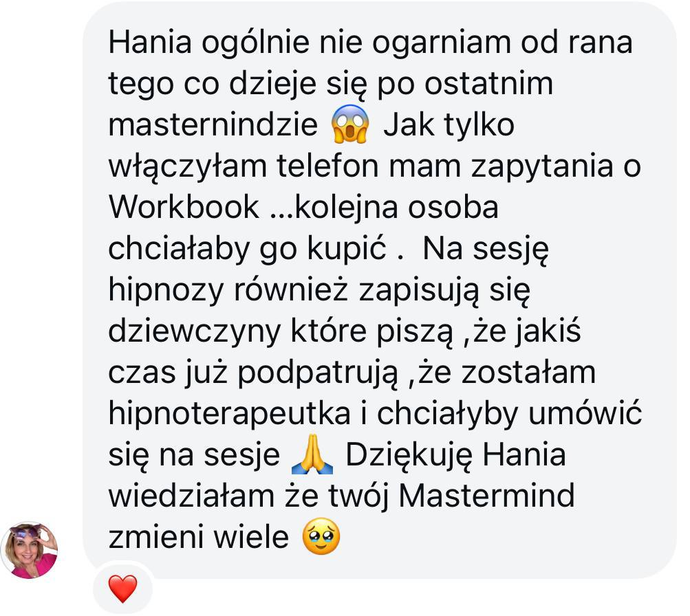Open the sender's profile picture
Image resolution: width=690 pixels, height=616 pixels.
point(30,550)
